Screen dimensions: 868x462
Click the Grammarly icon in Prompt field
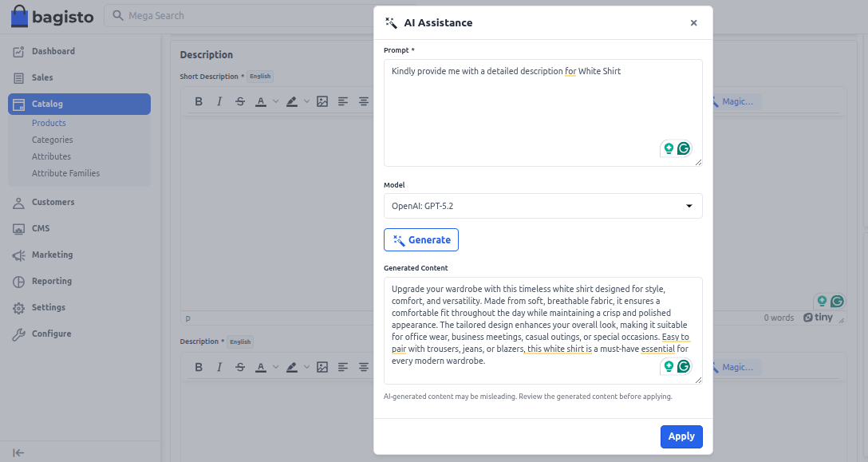tap(684, 148)
